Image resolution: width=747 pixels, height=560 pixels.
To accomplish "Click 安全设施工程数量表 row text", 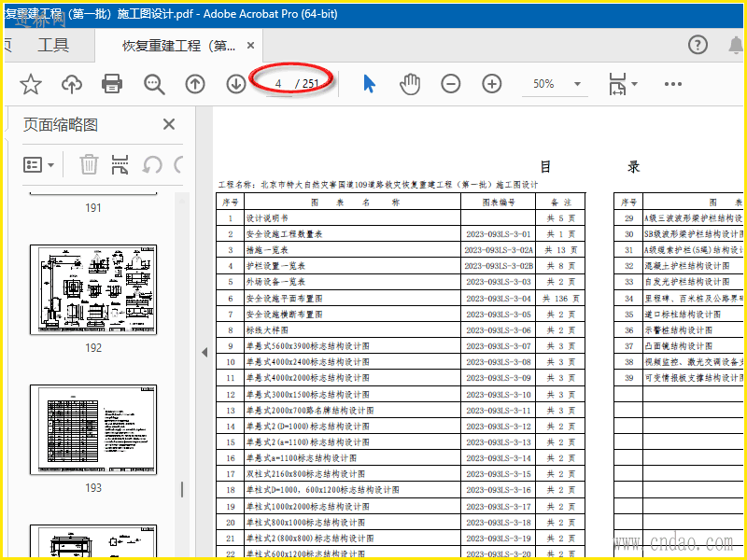I will 285,234.
